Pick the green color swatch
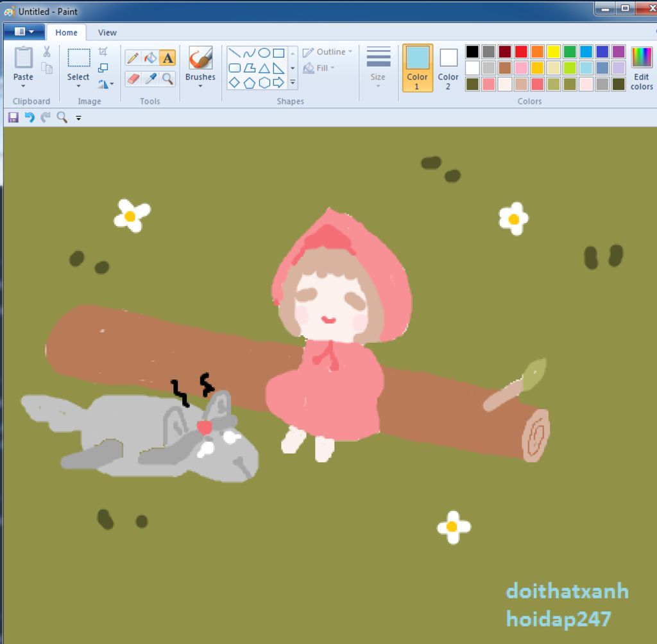This screenshot has height=644, width=657. (570, 51)
